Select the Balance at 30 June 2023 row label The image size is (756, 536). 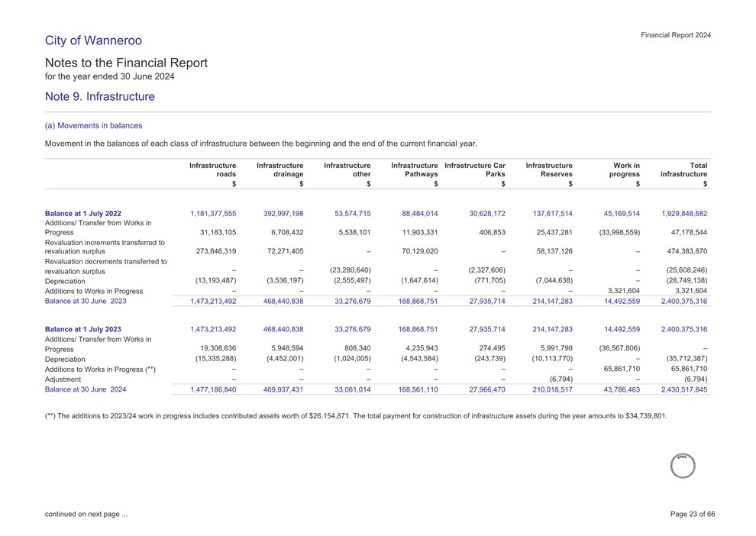pos(86,301)
